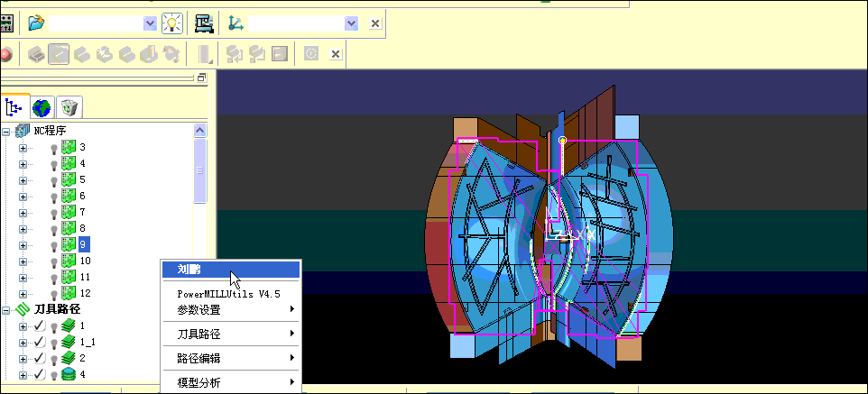Toggle light bulb of NC program 7
The image size is (868, 394).
(54, 213)
